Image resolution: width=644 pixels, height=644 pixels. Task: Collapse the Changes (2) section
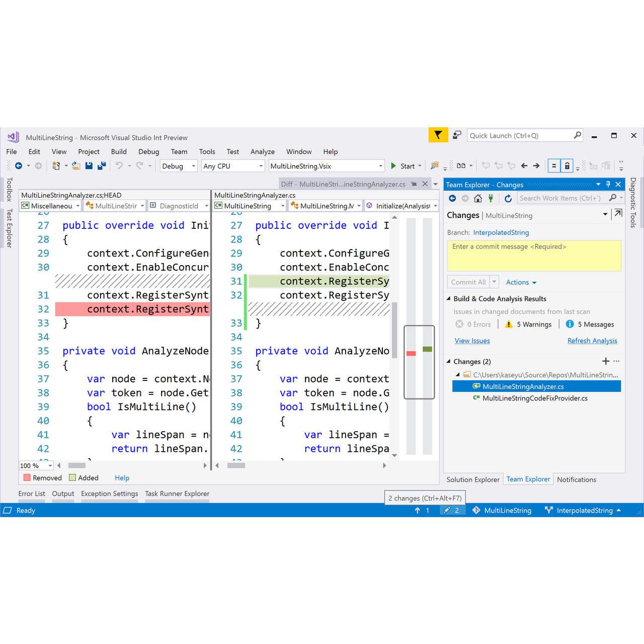(449, 361)
